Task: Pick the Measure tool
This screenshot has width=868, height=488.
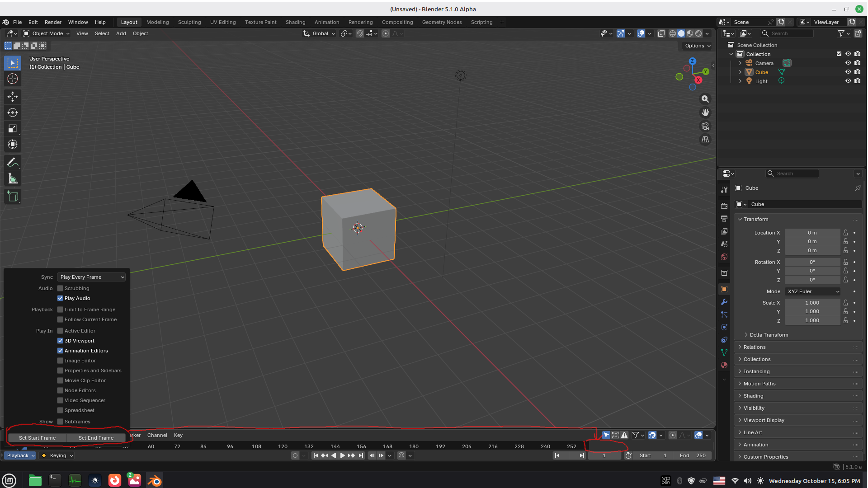Action: point(13,178)
